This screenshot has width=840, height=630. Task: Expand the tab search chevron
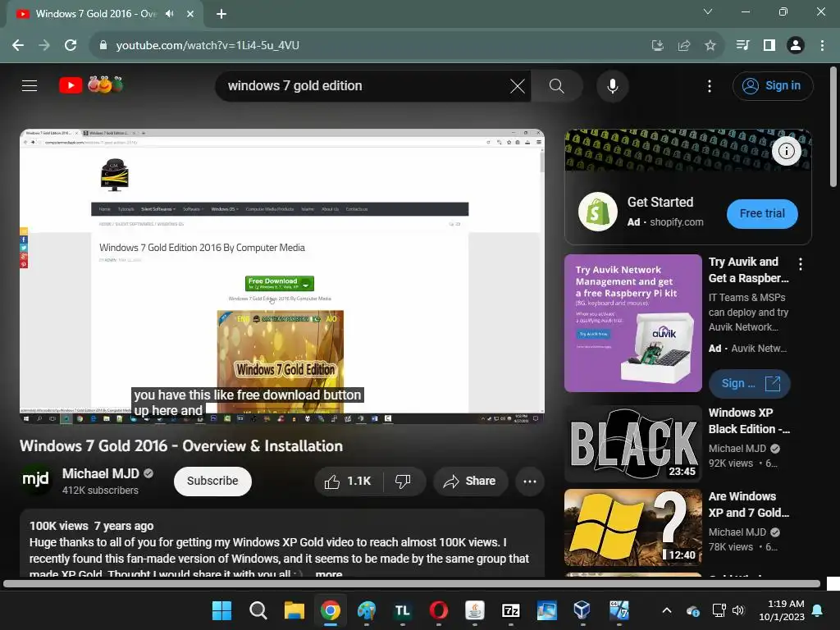point(708,11)
